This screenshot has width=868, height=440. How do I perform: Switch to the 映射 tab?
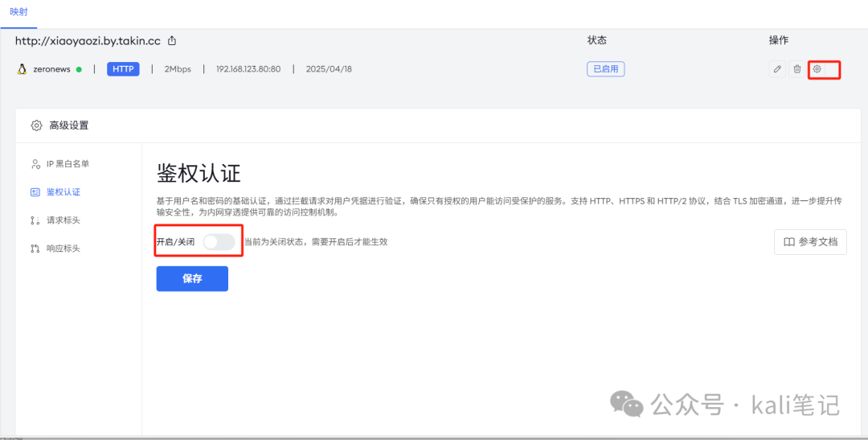coord(18,12)
